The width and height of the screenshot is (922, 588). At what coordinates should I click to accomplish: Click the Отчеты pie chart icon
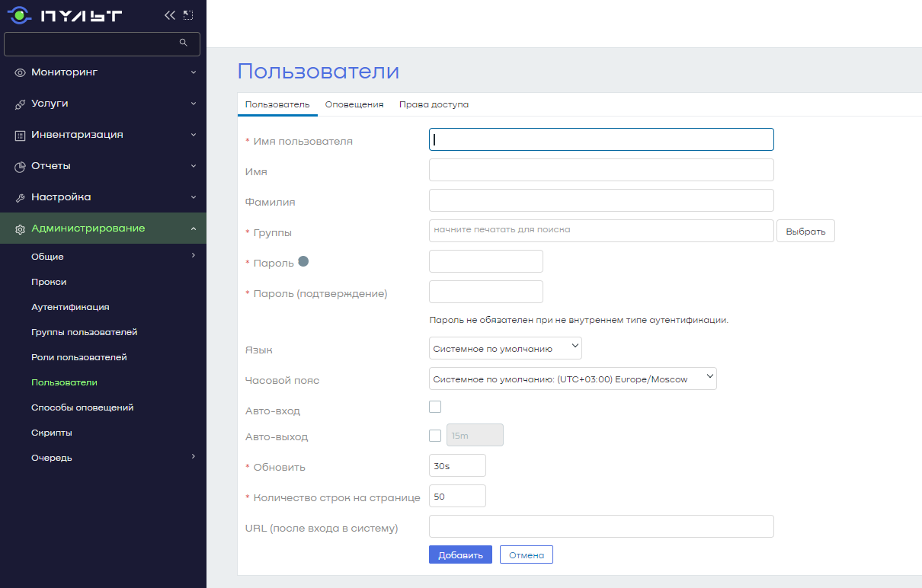tap(18, 165)
